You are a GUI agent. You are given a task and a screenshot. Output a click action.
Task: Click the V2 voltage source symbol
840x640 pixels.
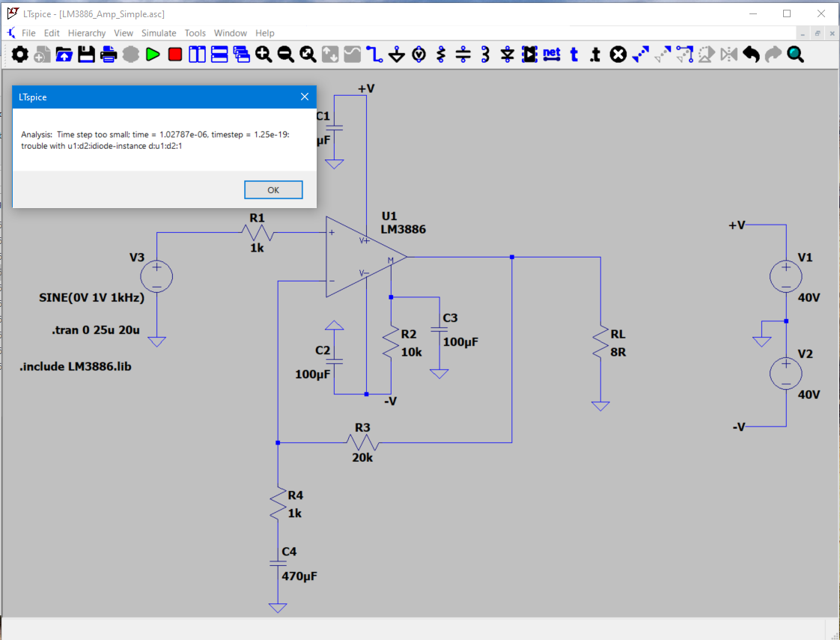click(x=786, y=374)
